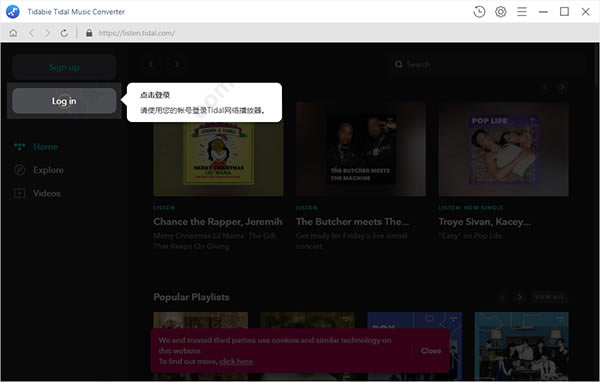The width and height of the screenshot is (600, 382).
Task: Navigate forward with the toolbar forward arrow
Action: point(47,33)
